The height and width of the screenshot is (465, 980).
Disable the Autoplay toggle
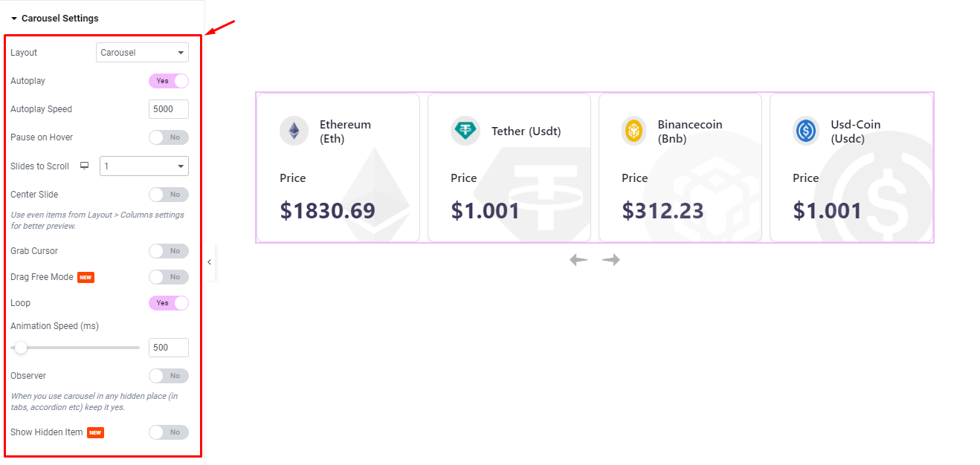click(168, 80)
